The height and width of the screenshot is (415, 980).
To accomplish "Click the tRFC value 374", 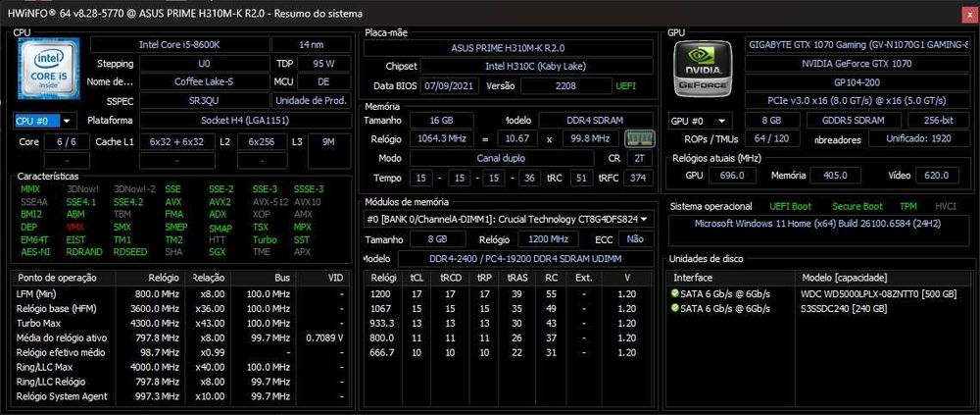I will pos(638,178).
